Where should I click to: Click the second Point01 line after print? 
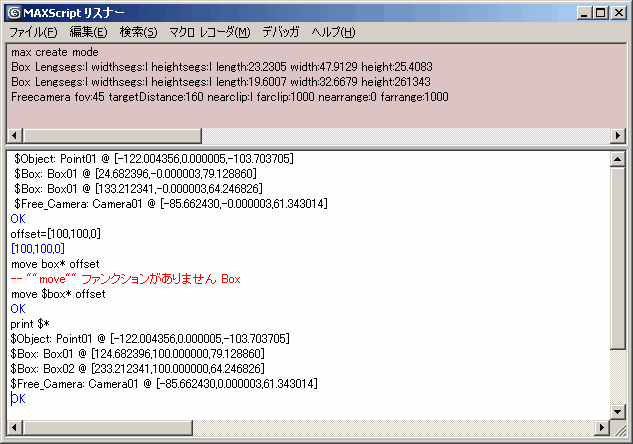(x=150, y=339)
